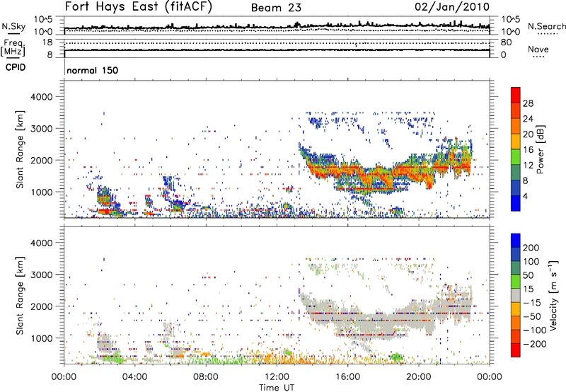The height and width of the screenshot is (392, 566).
Task: Click the 'Freq. [MHz]' axis label
Action: point(13,47)
